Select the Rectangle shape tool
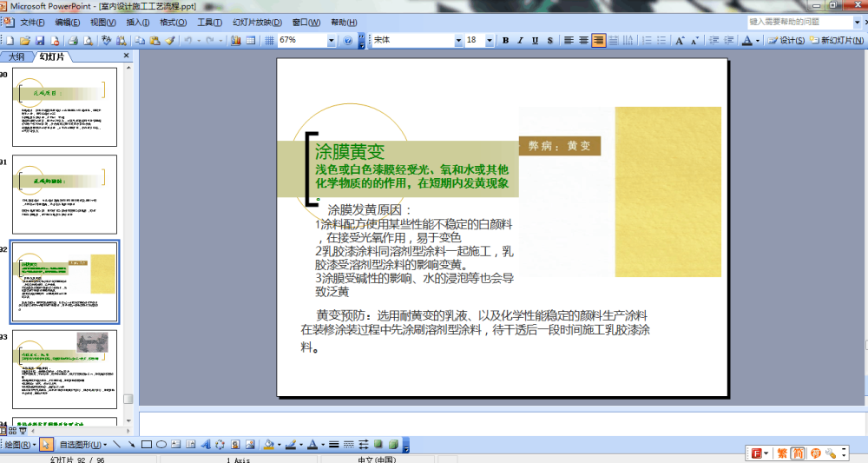 click(146, 444)
